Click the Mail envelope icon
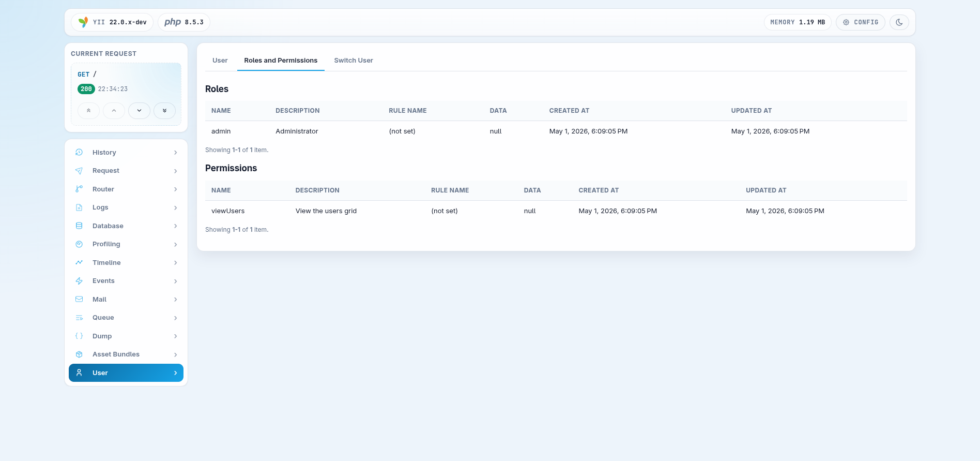The height and width of the screenshot is (461, 980). 79,299
